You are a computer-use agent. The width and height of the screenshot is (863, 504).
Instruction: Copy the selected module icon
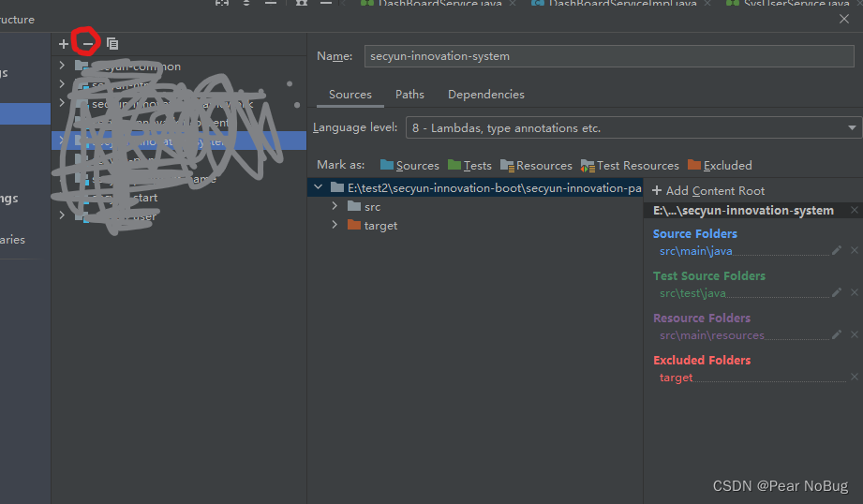112,43
